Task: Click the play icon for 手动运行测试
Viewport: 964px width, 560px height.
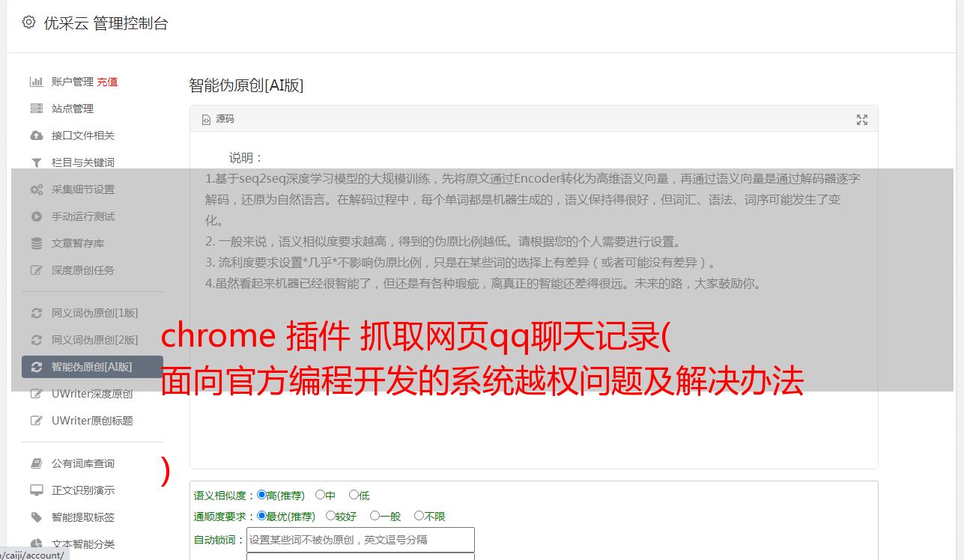Action: coord(36,216)
